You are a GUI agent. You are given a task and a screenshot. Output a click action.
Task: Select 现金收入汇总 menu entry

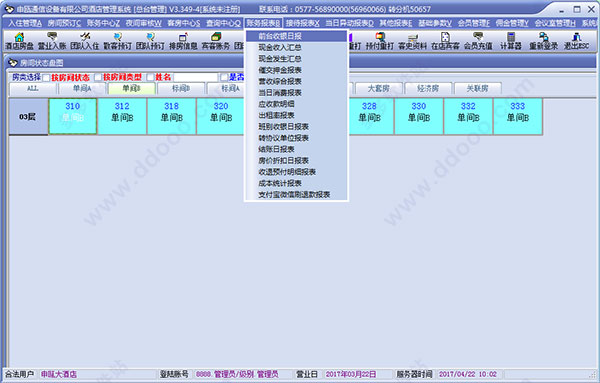click(296, 48)
